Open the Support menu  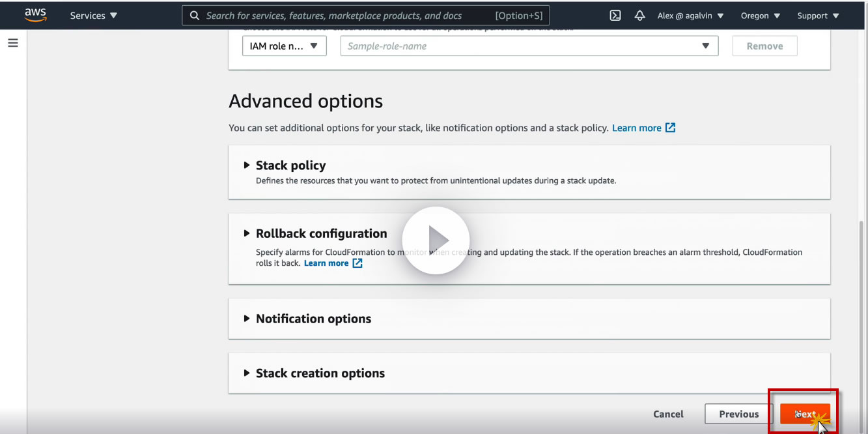pyautogui.click(x=818, y=16)
